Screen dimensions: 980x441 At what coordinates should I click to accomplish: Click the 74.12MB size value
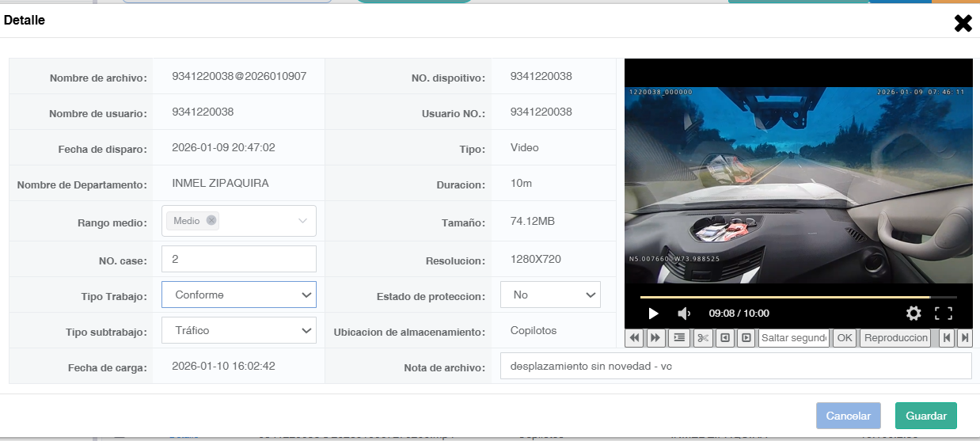pyautogui.click(x=533, y=221)
